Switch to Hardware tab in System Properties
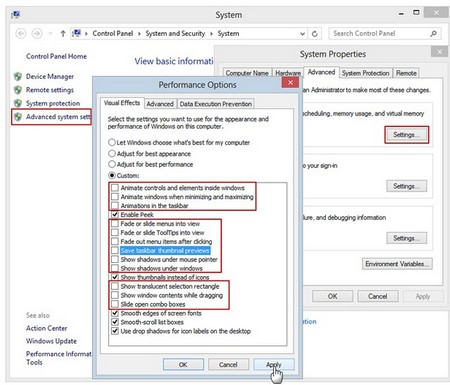The width and height of the screenshot is (450, 385). (288, 73)
